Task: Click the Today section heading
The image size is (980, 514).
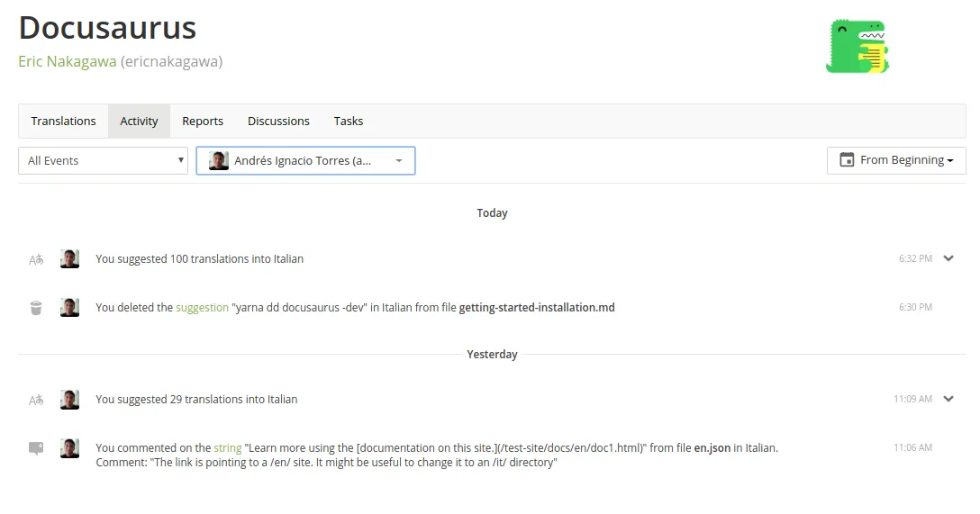Action: pyautogui.click(x=492, y=213)
